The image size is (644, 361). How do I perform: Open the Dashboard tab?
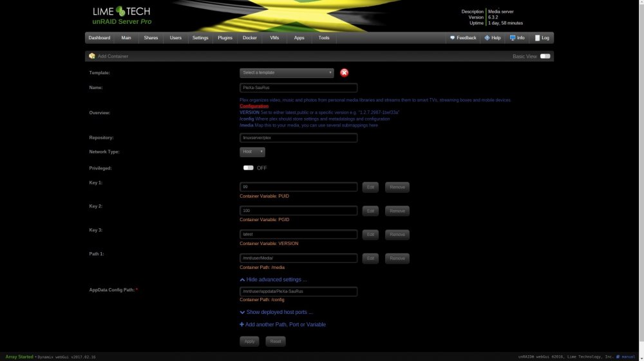click(99, 38)
